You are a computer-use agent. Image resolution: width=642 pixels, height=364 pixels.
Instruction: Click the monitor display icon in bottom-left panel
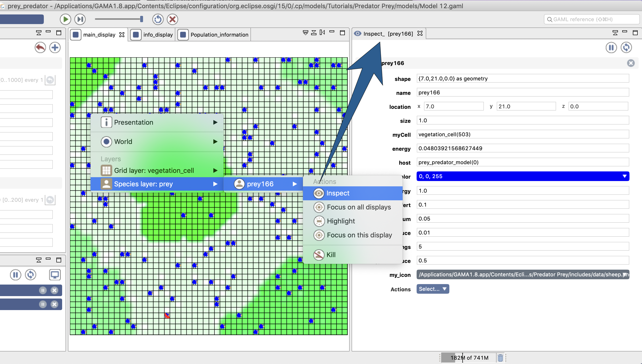coord(55,275)
